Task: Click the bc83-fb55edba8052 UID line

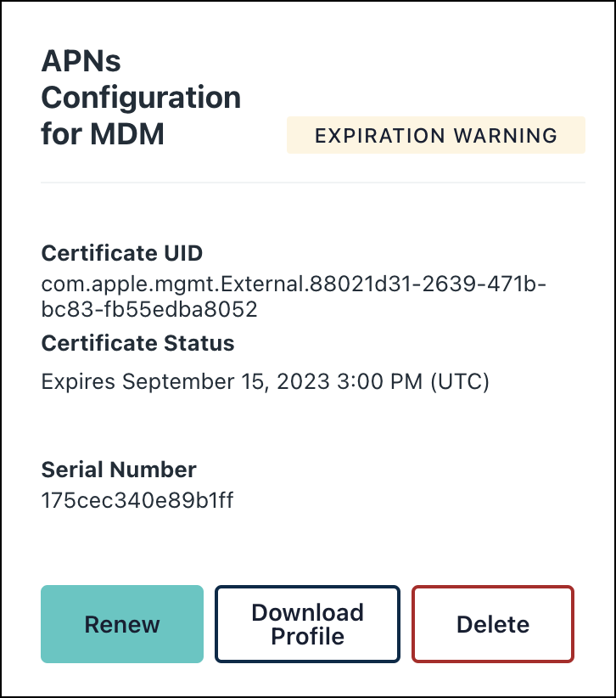Action: 149,310
